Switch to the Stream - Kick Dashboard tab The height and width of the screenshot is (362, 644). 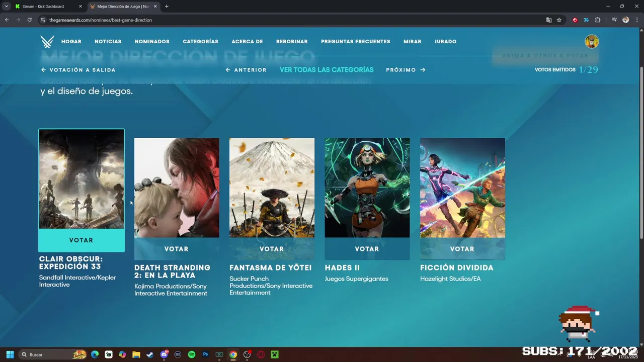[48, 7]
